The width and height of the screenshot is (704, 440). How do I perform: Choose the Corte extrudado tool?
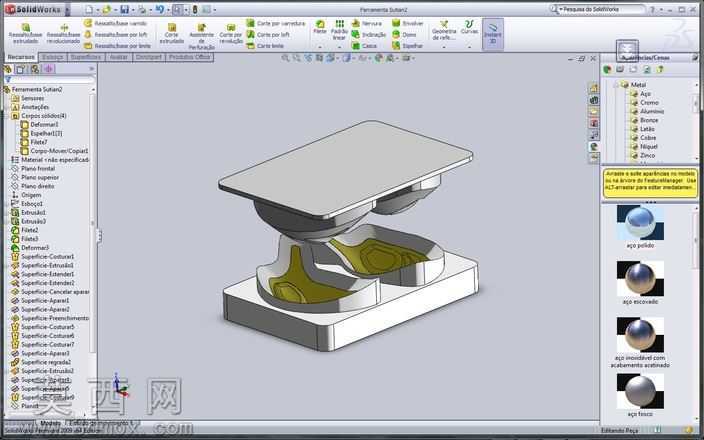(172, 34)
